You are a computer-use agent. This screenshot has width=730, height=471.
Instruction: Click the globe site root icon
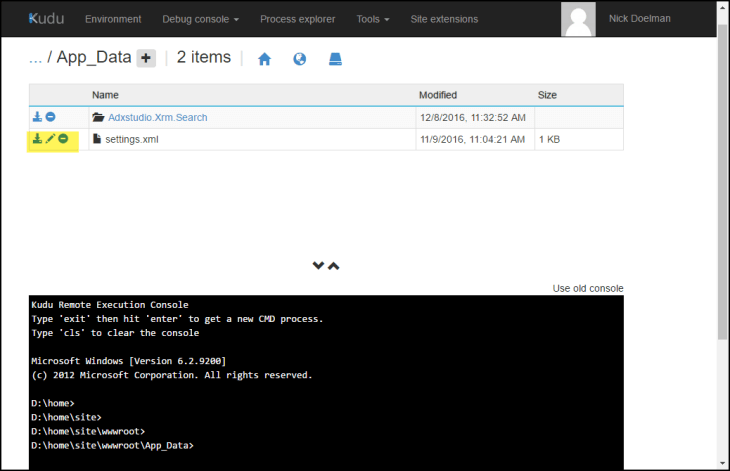pyautogui.click(x=299, y=59)
